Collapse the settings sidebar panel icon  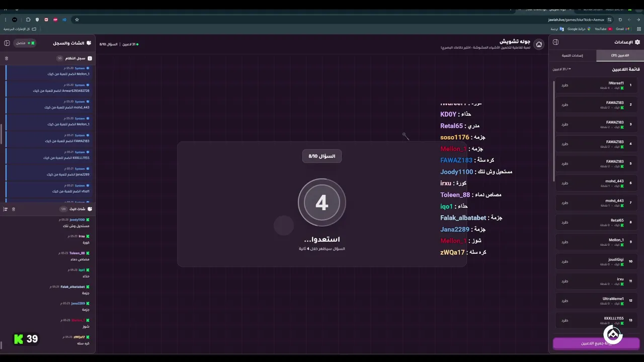coord(555,42)
